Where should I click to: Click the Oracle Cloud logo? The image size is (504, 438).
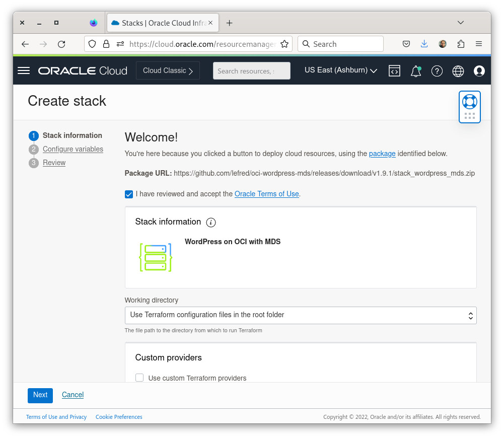82,70
